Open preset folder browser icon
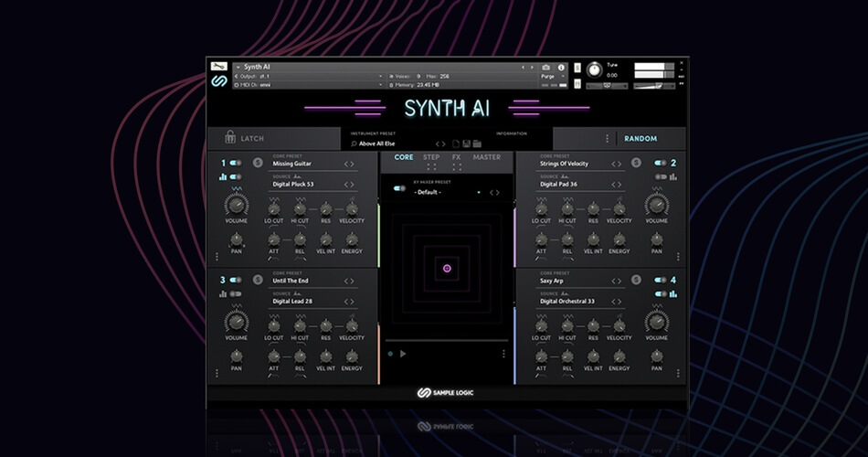This screenshot has height=457, width=868. tap(477, 144)
